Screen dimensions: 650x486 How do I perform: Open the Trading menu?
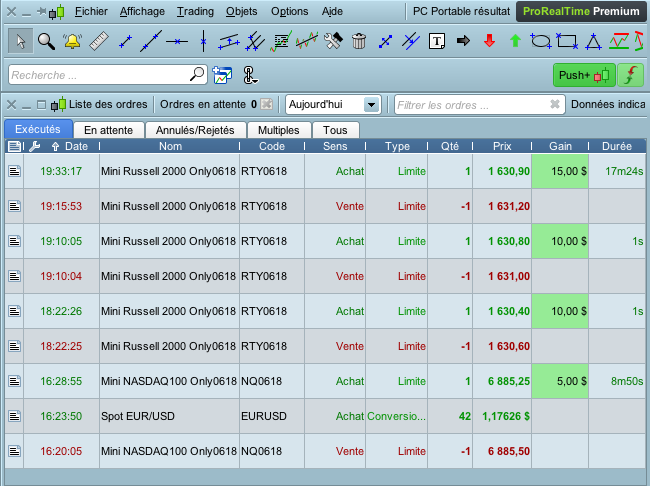coord(194,12)
